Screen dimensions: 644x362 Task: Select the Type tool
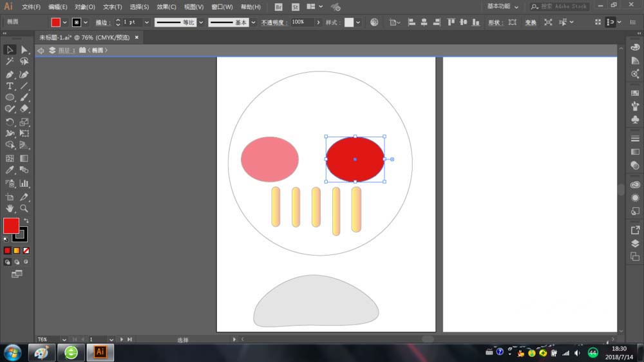[10, 86]
